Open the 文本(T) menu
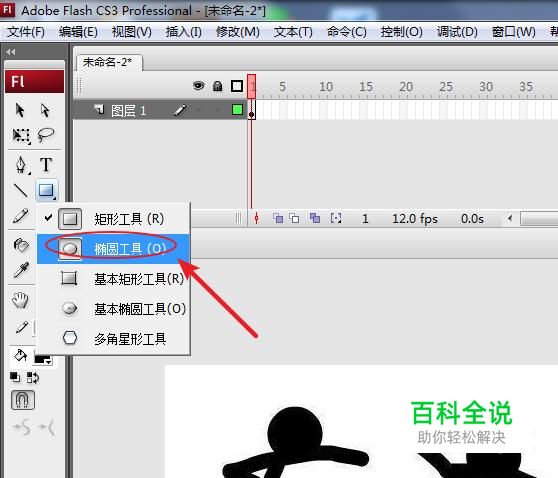 293,32
